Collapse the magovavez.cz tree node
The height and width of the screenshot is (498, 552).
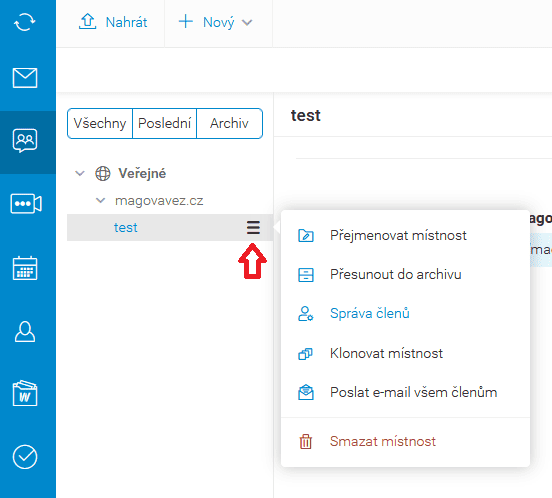(x=101, y=201)
